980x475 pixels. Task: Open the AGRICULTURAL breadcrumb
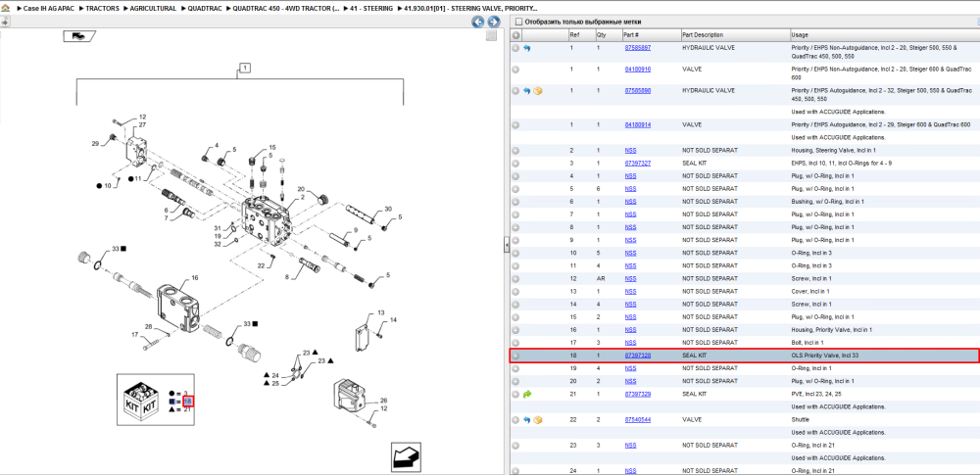[x=153, y=9]
